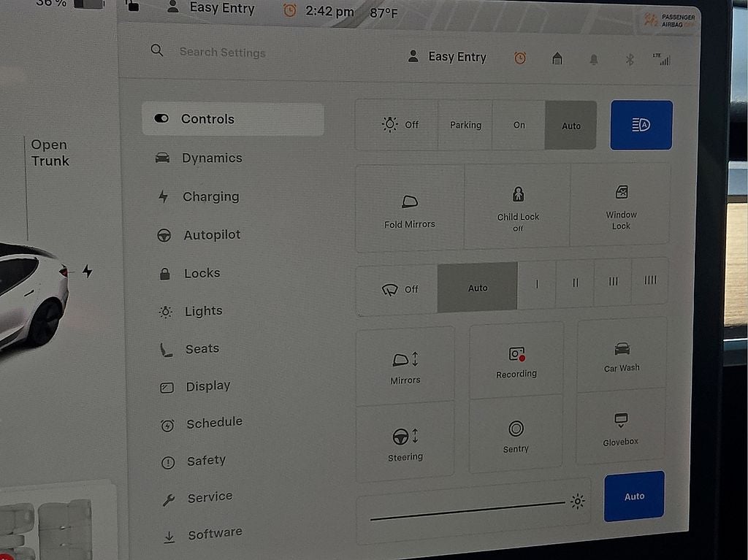Turn headlights Off
748x560 pixels.
click(400, 125)
